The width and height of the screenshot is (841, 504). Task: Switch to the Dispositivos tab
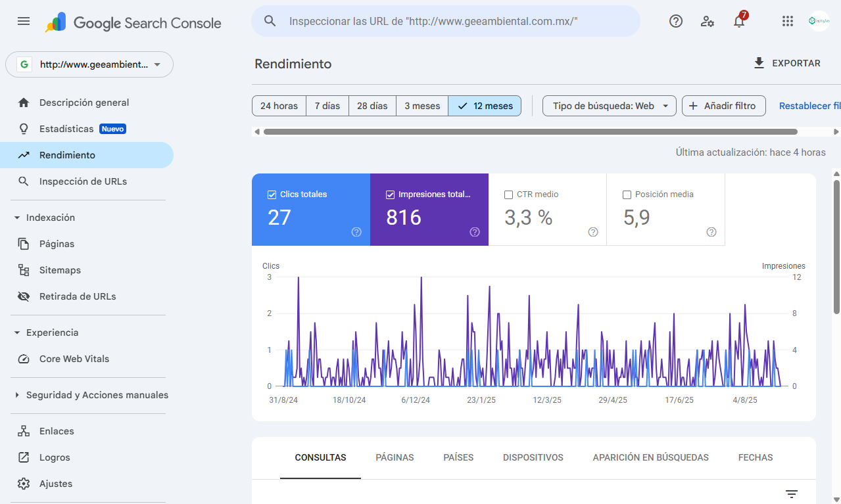pos(533,457)
